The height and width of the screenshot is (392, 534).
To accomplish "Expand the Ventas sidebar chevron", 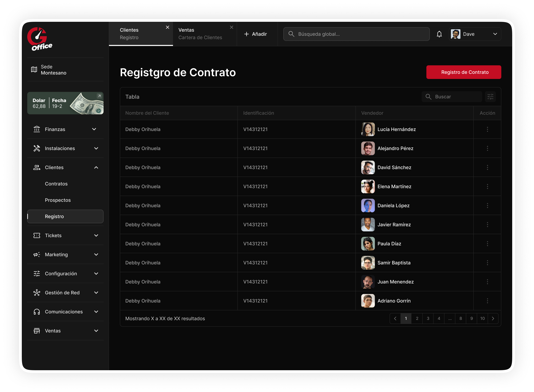I will click(96, 331).
